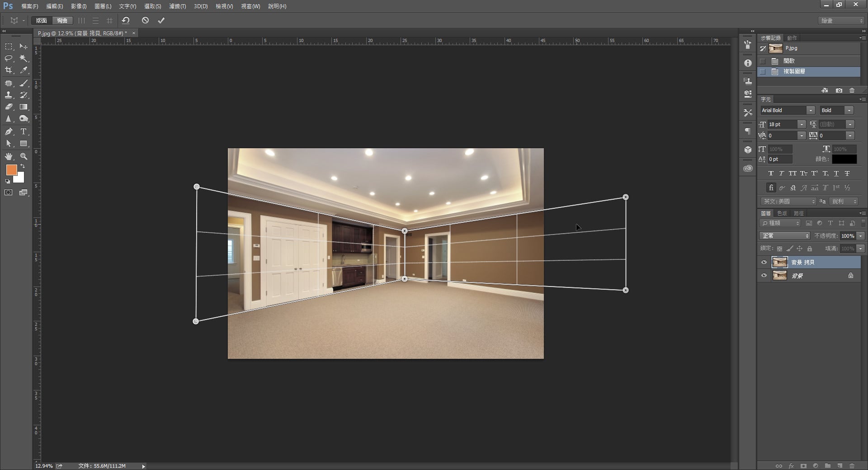Viewport: 868px width, 470px height.
Task: Open the 18 pt font size dropdown
Action: 802,124
